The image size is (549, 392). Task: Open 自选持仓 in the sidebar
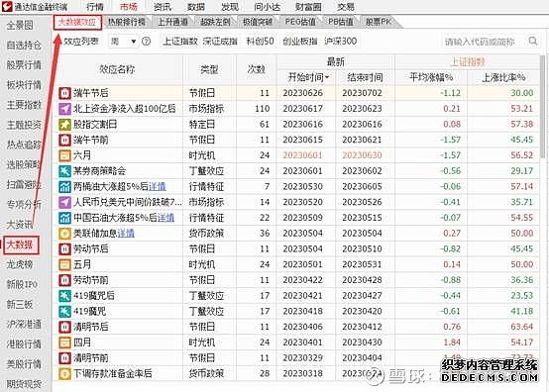click(24, 46)
